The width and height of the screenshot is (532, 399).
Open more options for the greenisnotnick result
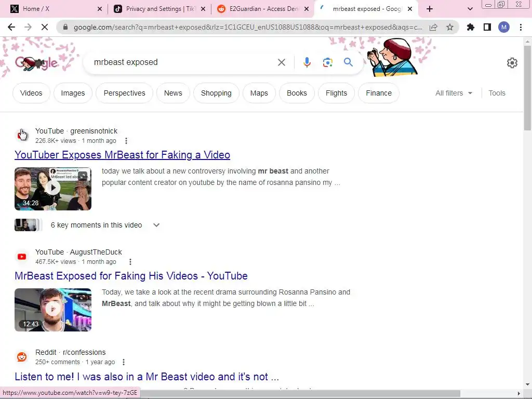point(126,140)
